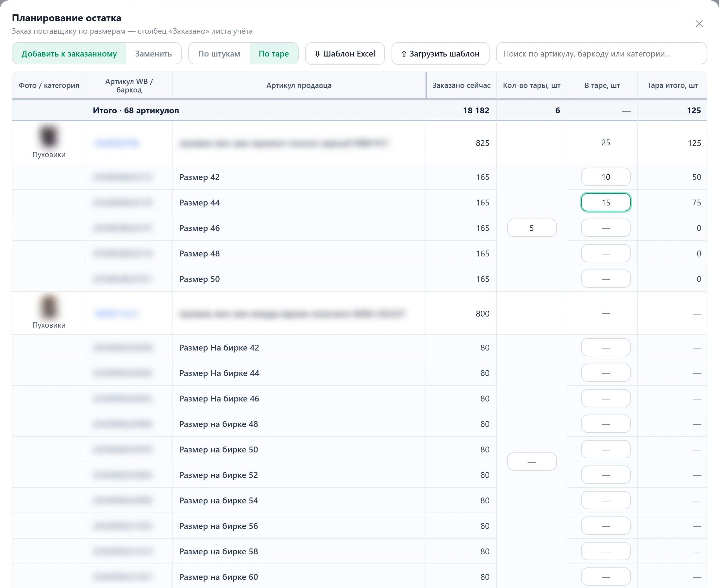Edit В таре field for на бирке 50
This screenshot has height=588, width=719.
tap(606, 449)
